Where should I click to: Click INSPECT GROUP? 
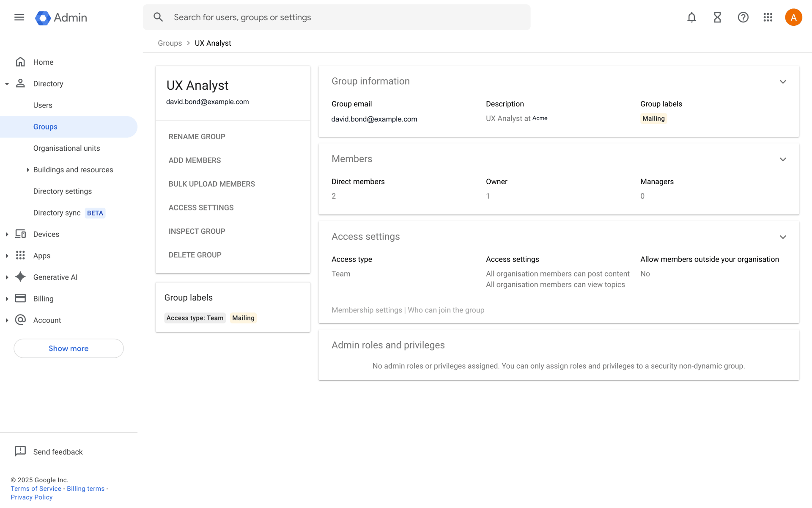pos(197,232)
